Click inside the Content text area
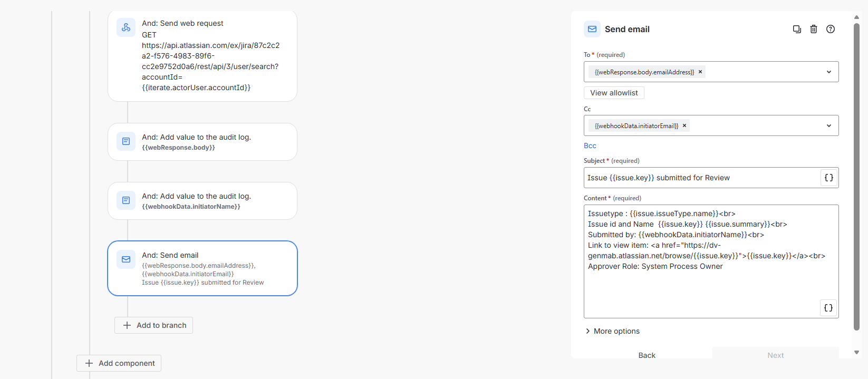This screenshot has height=379, width=868. (x=711, y=261)
